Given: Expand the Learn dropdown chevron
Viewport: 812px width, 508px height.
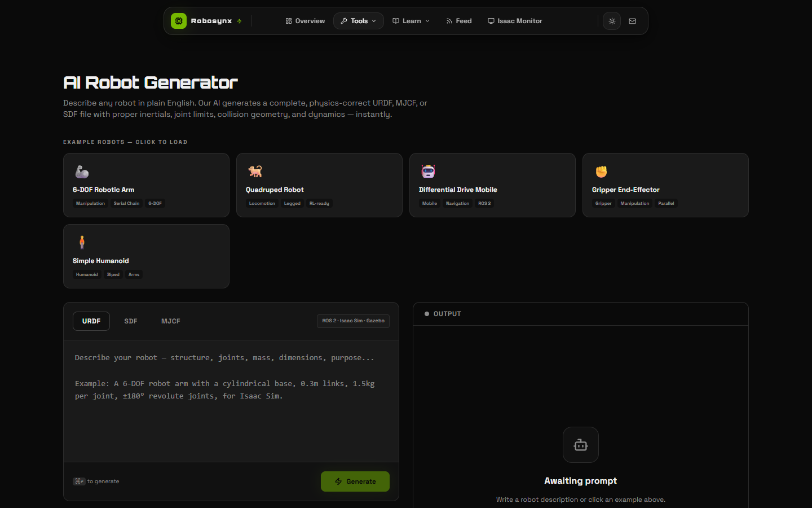Looking at the screenshot, I should (427, 21).
